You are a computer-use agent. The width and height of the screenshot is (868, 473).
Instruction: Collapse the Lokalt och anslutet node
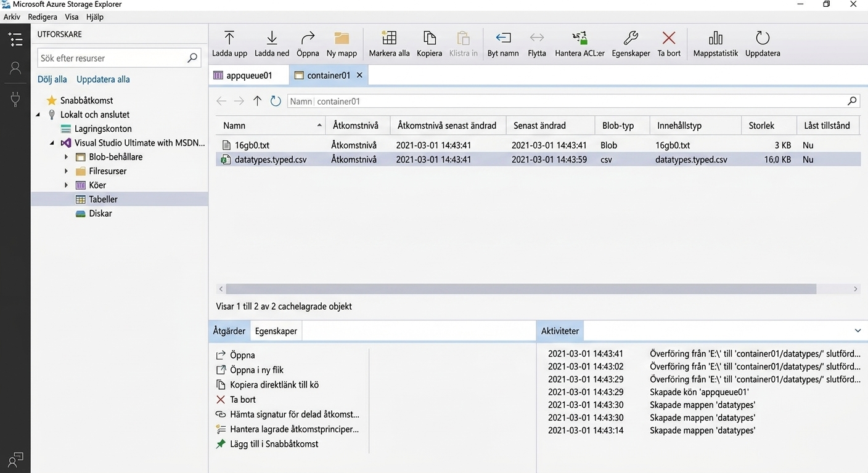point(38,115)
